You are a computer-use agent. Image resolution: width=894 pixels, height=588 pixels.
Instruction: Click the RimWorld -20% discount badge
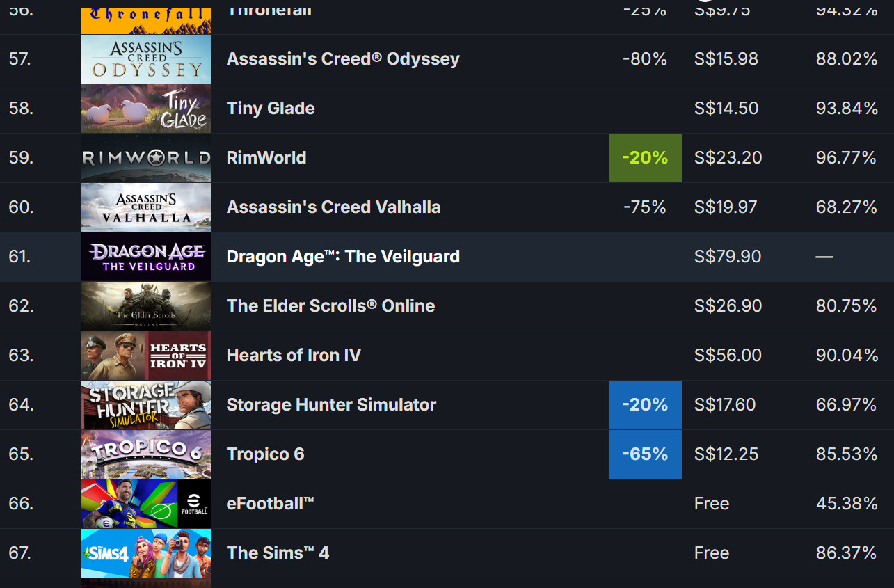[x=645, y=157]
